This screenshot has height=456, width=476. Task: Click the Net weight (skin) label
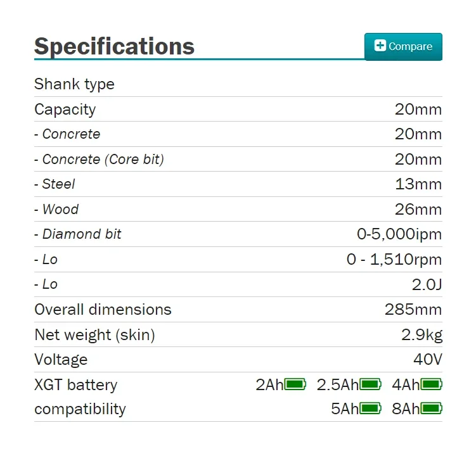[94, 335]
